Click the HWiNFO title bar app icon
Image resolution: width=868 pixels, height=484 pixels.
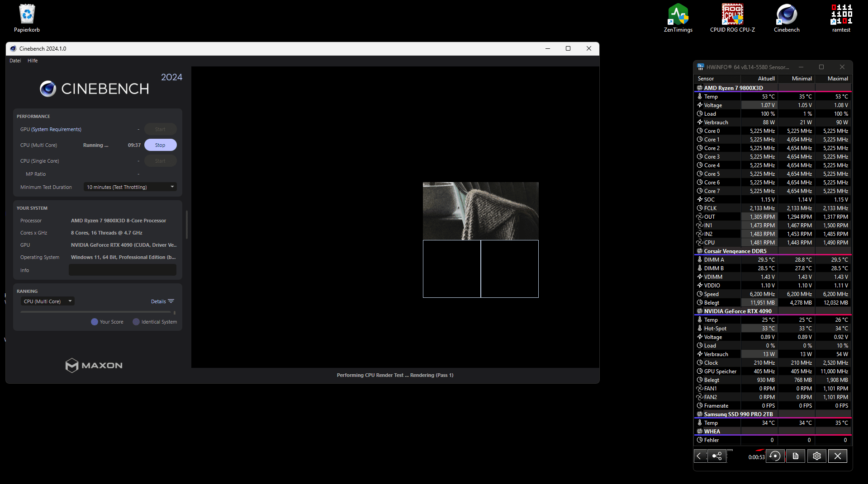tap(700, 67)
